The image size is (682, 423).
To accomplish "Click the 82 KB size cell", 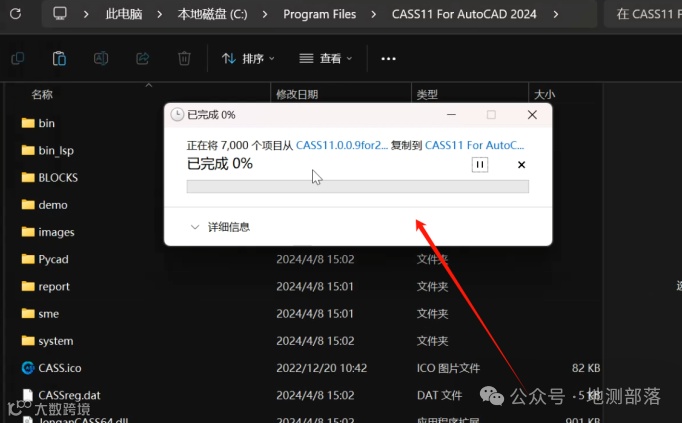I will 586,368.
